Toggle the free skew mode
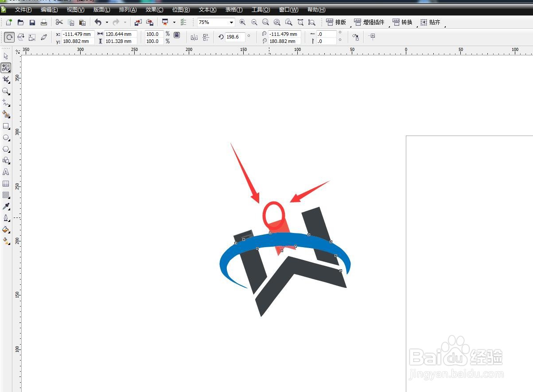533x392 pixels. [43, 37]
